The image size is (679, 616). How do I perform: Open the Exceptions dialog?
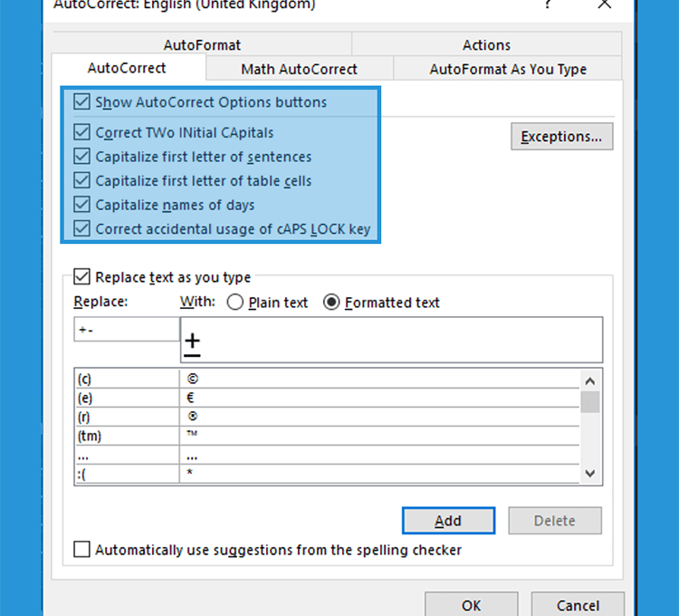click(561, 137)
